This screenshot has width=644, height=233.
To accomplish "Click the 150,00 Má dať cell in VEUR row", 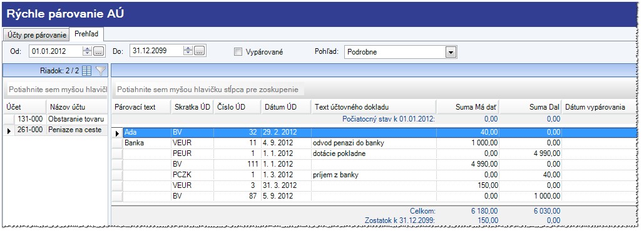I will point(468,185).
